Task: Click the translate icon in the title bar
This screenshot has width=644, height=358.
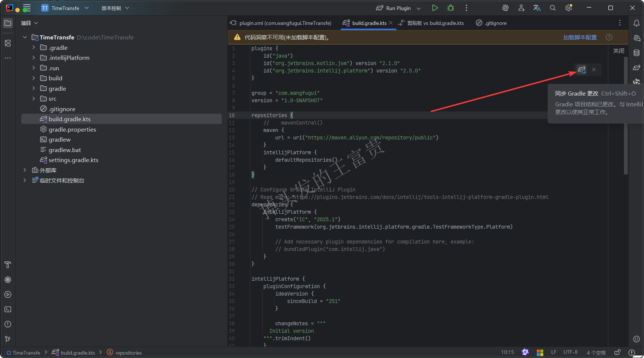Action: pos(537,8)
